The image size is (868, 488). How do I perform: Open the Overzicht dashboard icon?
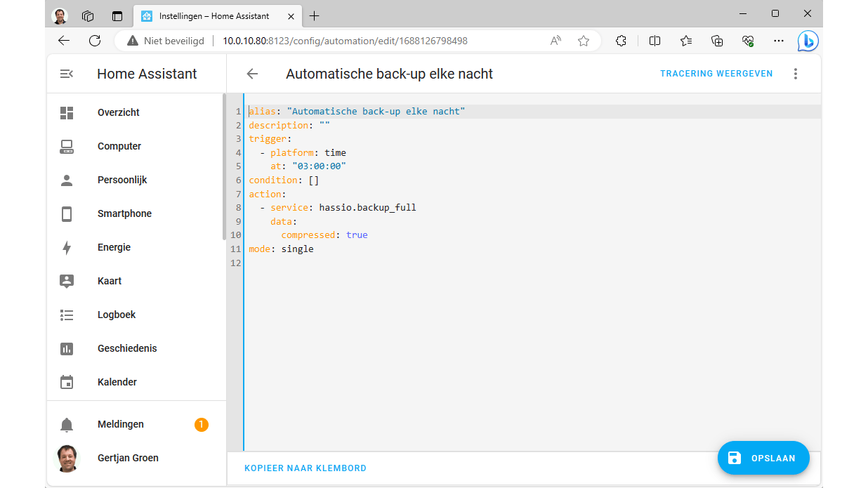click(x=67, y=112)
